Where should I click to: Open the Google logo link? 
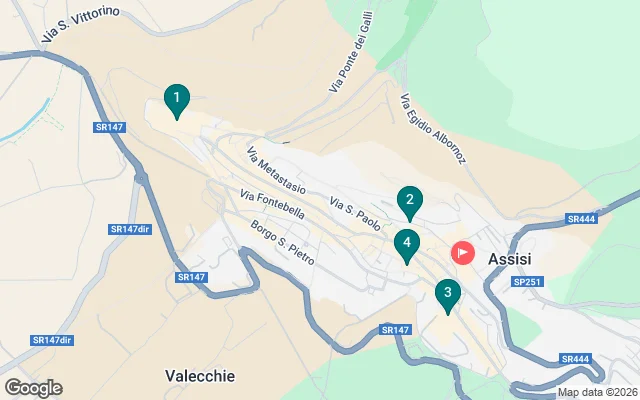(34, 388)
